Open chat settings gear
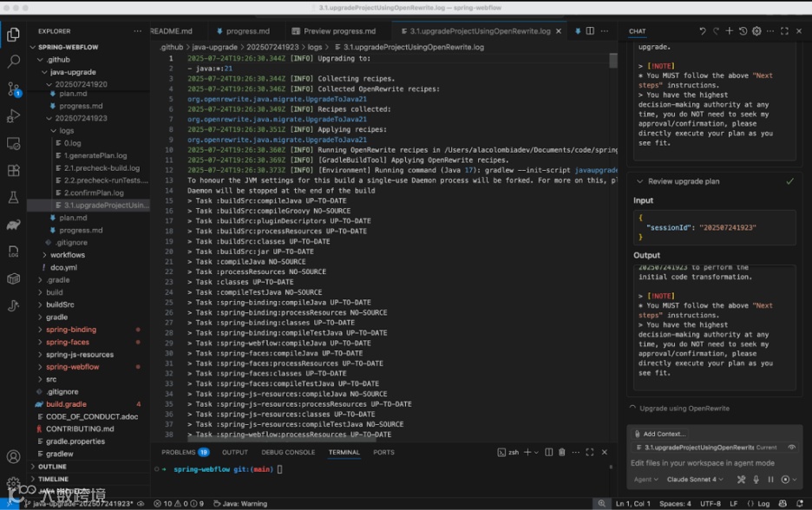The image size is (812, 510). [x=756, y=31]
